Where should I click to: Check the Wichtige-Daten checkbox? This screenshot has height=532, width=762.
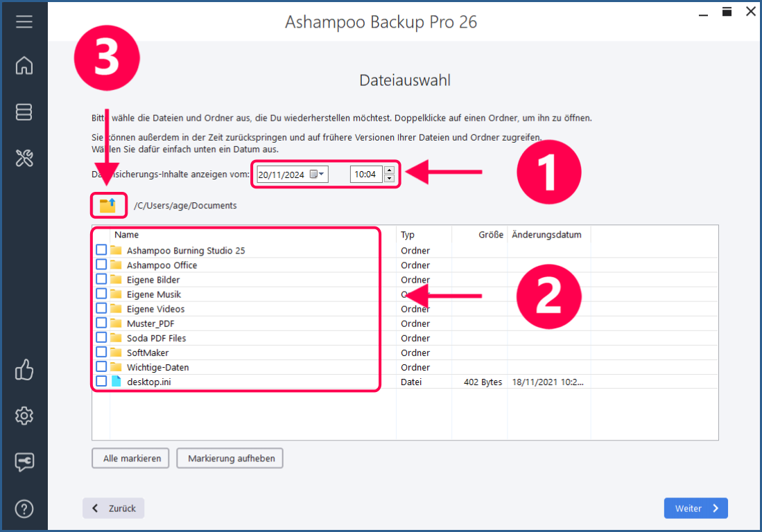[101, 366]
